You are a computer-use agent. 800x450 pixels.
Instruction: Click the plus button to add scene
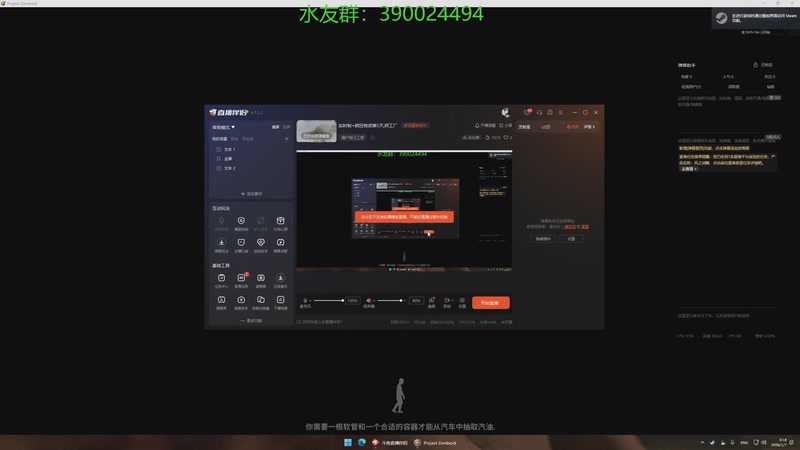[x=286, y=139]
